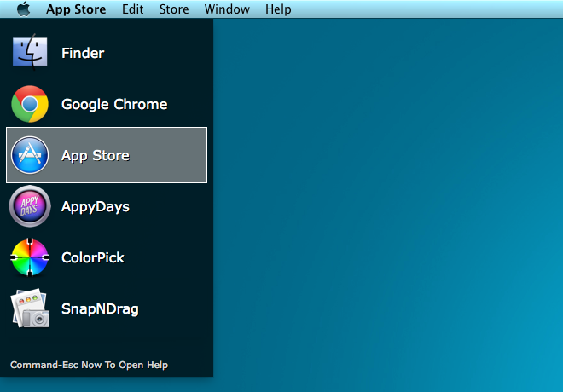This screenshot has height=392, width=563.
Task: Open the App Store menu in menu bar
Action: [x=76, y=9]
